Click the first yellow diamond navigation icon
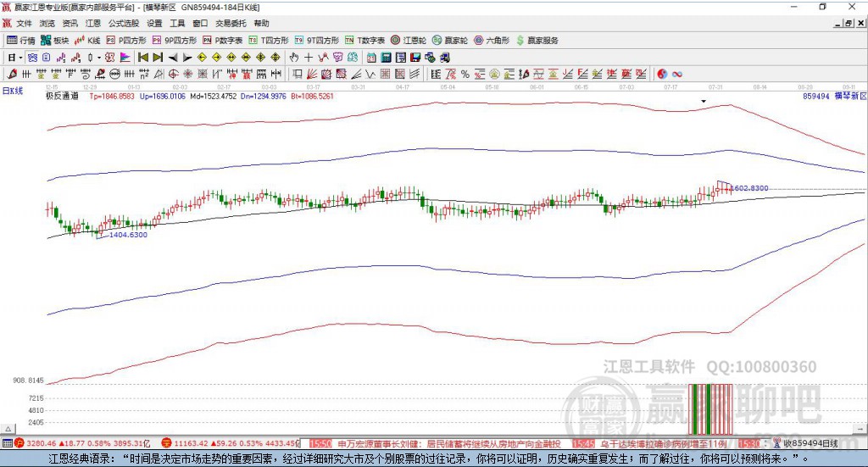This screenshot has height=467, width=868. pos(202,58)
